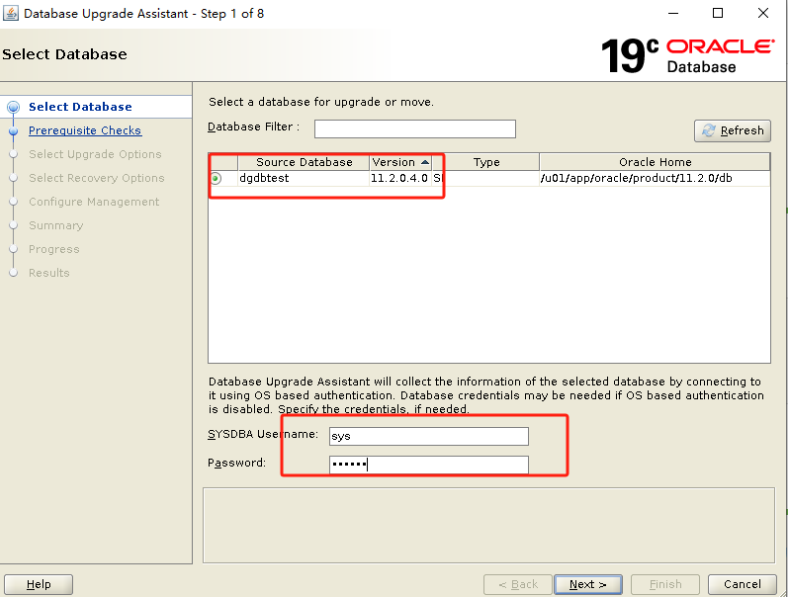Click the Type column header
788x599 pixels.
pos(485,162)
